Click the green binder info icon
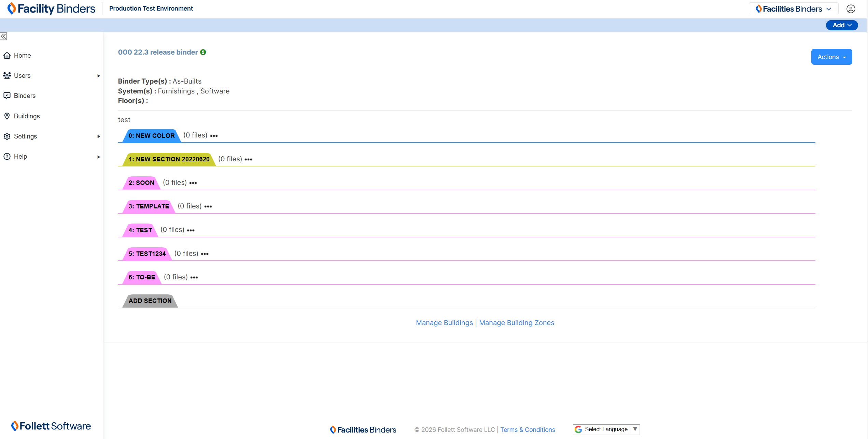Screen dimensions: 868x439 (x=203, y=52)
